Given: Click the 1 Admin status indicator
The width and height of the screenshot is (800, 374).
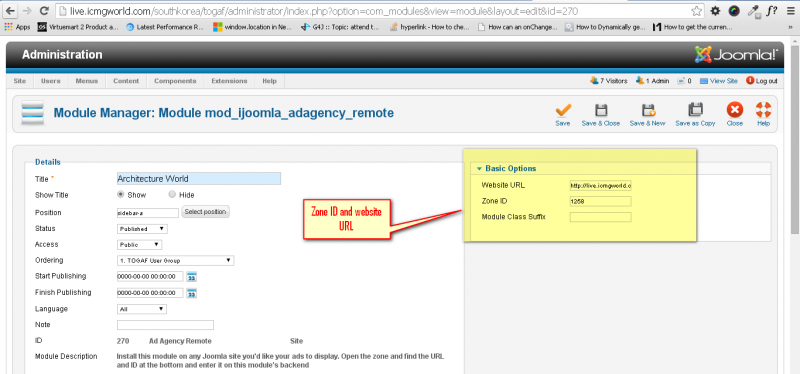Looking at the screenshot, I should click(x=653, y=81).
